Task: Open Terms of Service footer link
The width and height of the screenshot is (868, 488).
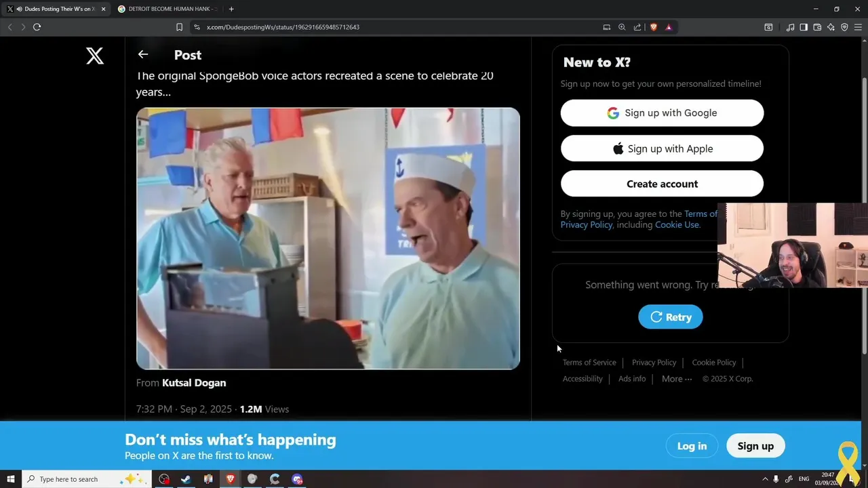Action: [x=589, y=363]
